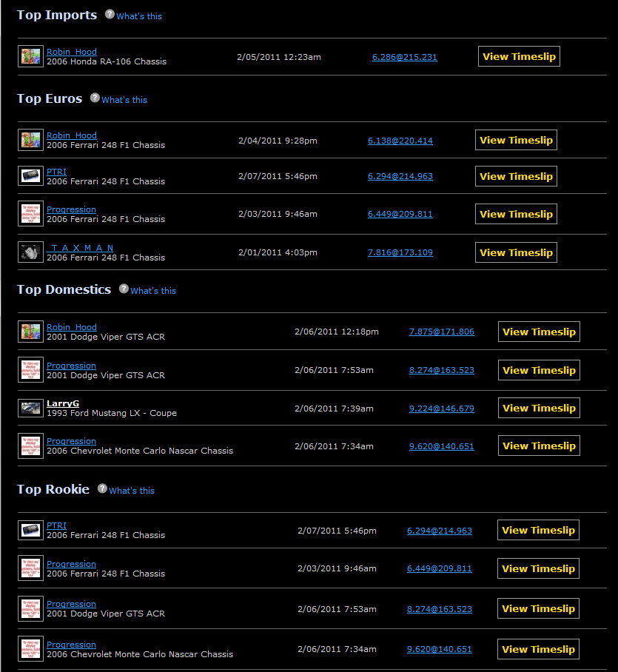
Task: Click the question mark icon beside Top Rookie
Action: click(x=102, y=488)
